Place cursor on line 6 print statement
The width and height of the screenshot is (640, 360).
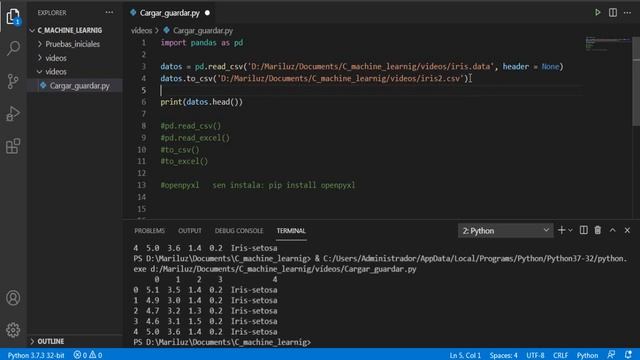coord(202,102)
